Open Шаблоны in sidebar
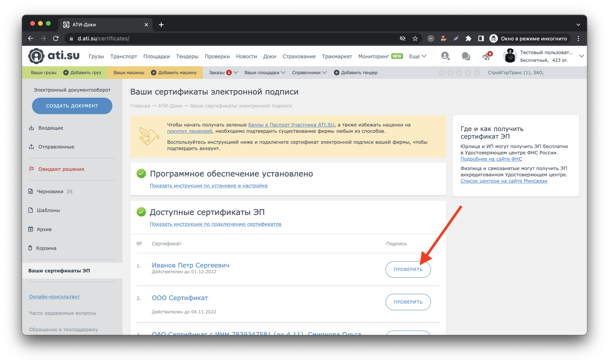 [x=48, y=210]
